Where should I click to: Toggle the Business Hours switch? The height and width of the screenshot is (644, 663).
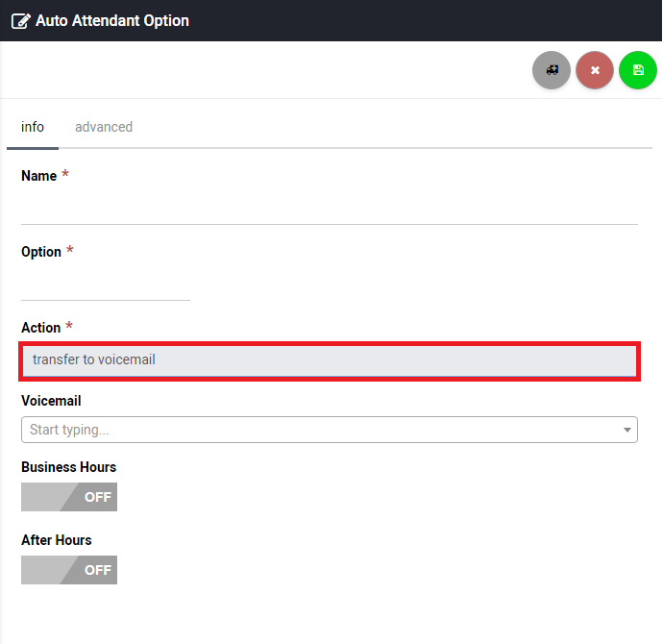(69, 497)
